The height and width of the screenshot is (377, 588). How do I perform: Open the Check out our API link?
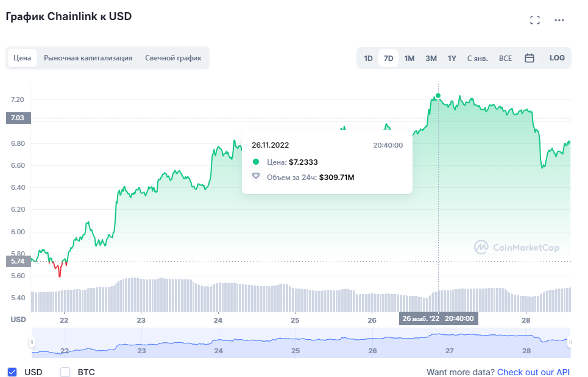coord(533,372)
